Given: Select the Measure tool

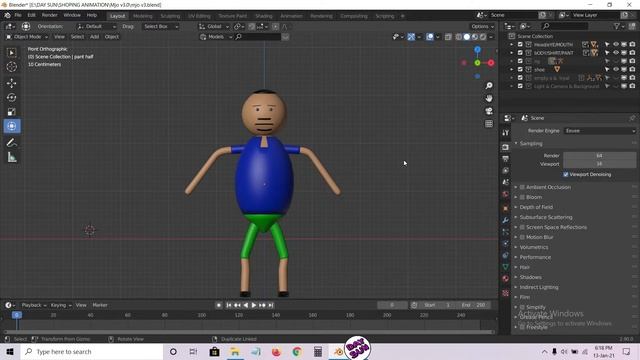Looking at the screenshot, I should point(11,158).
